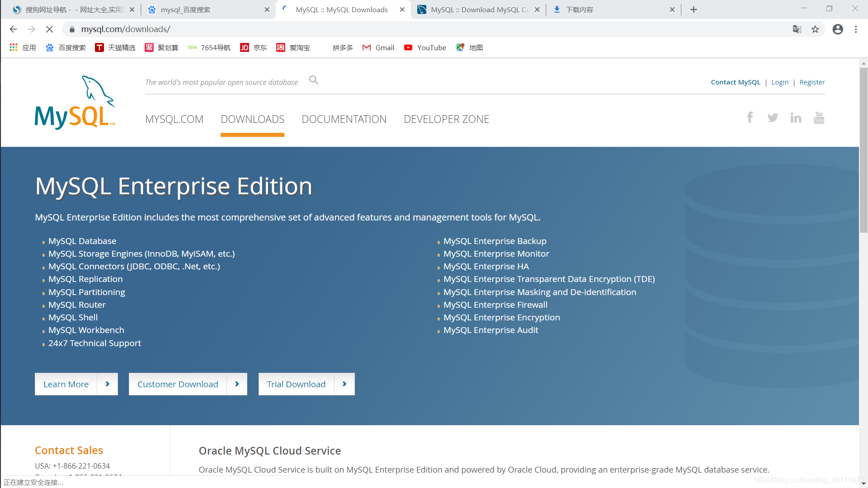868x488 pixels.
Task: Click the arrow beside Trial Download
Action: point(344,384)
